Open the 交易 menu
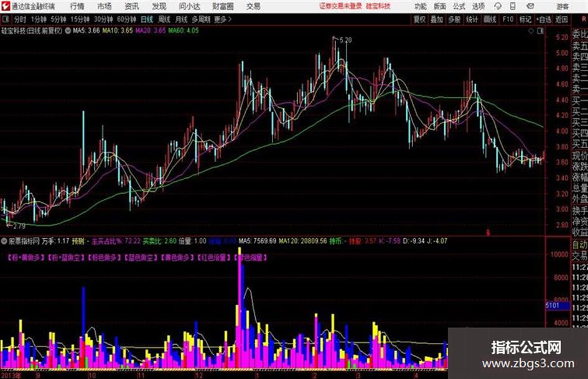 click(253, 6)
